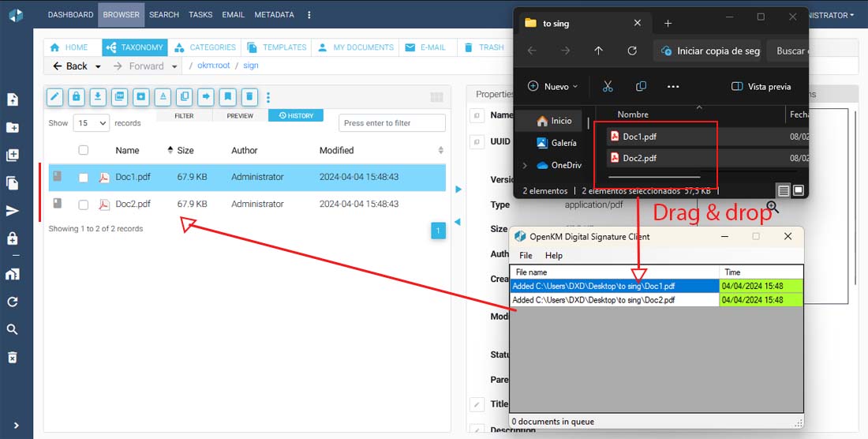The height and width of the screenshot is (439, 868).
Task: Click upload document icon in left sidebar
Action: pos(12,99)
